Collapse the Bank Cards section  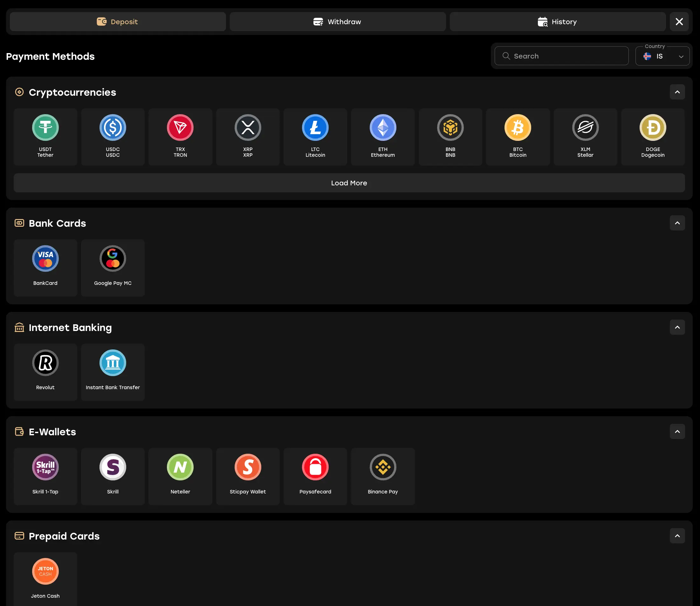click(677, 223)
